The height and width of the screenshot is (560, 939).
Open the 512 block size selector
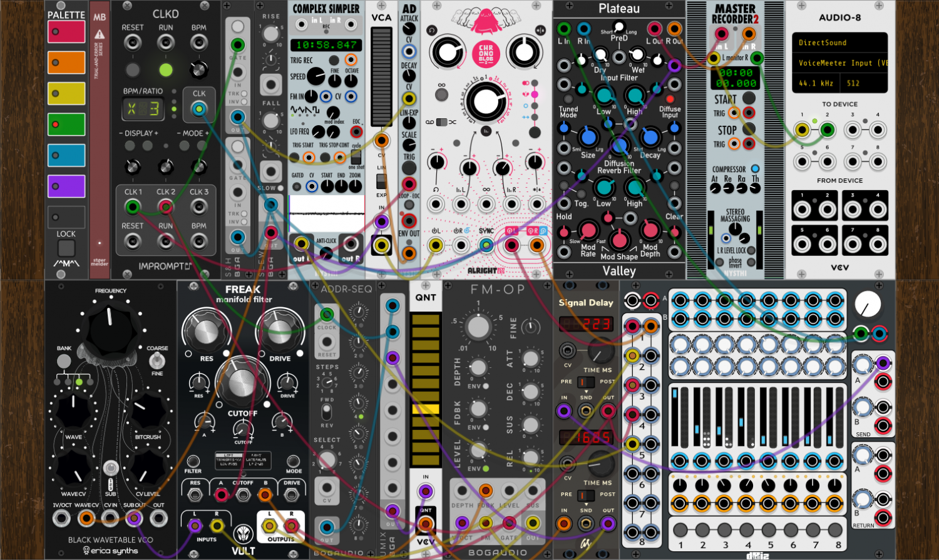click(864, 83)
